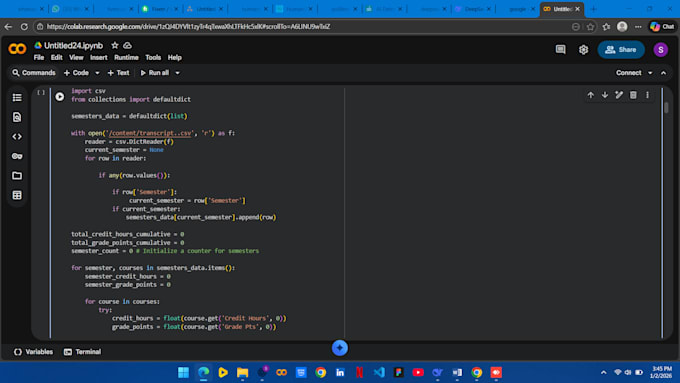680x383 pixels.
Task: Open LinkedIn from taskbar
Action: coord(340,373)
